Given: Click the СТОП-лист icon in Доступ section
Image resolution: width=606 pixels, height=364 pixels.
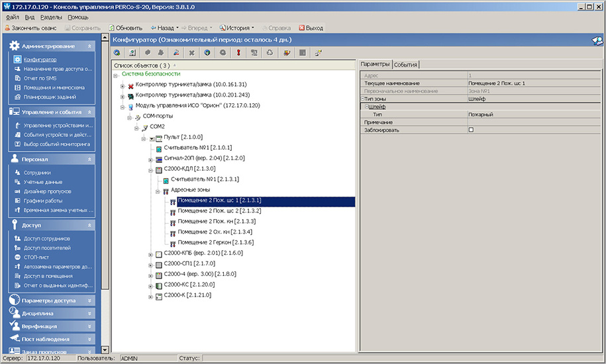Looking at the screenshot, I should pos(17,257).
